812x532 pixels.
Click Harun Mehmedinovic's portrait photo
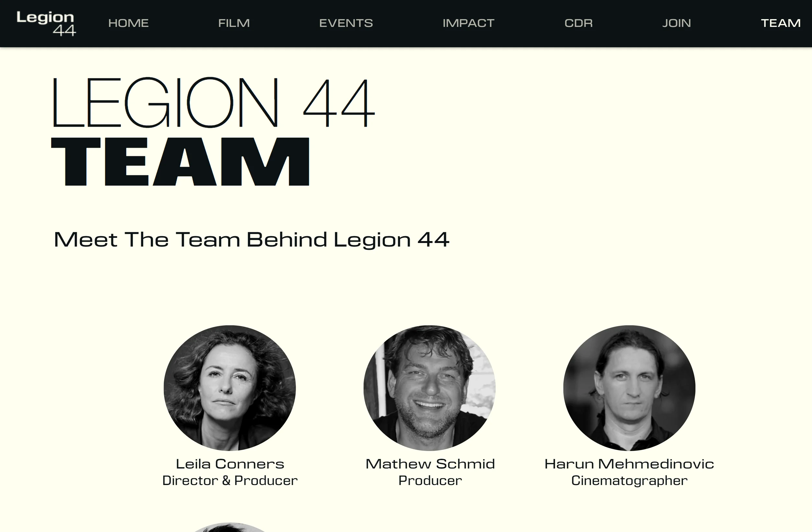(x=629, y=388)
